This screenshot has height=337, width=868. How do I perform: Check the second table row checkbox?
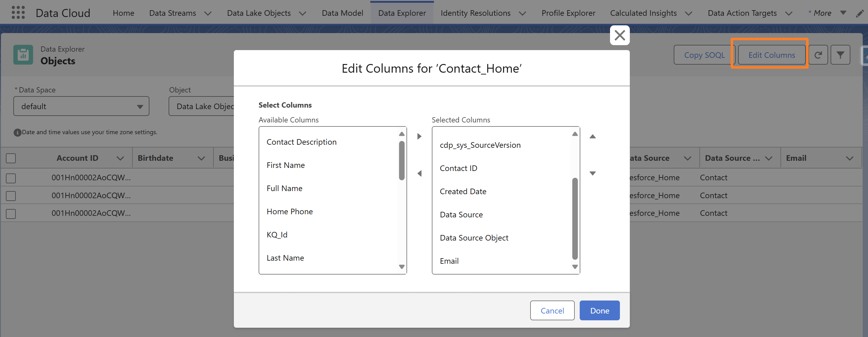tap(11, 196)
